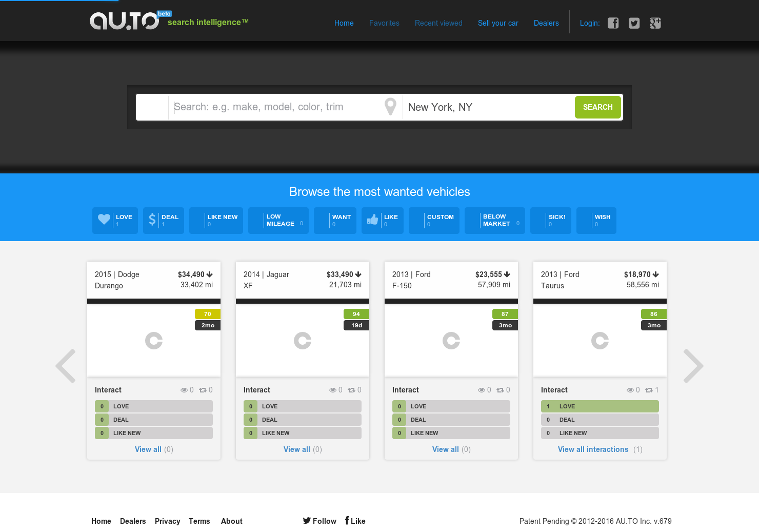Mark LOVE on Ford F-150 card

coord(451,406)
